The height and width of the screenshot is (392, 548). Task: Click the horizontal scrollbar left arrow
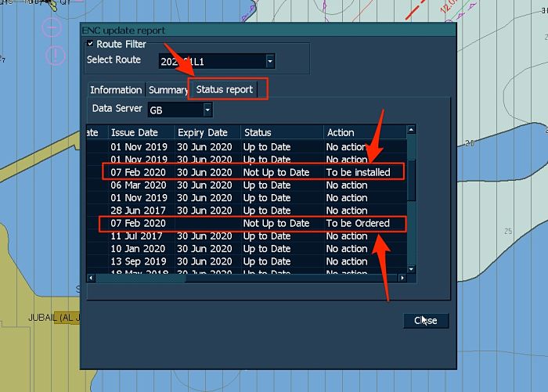91,278
